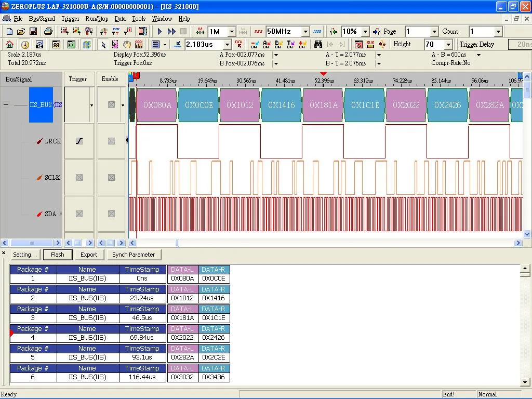Open the Bus/Signal menu
The width and height of the screenshot is (532, 399).
click(42, 19)
